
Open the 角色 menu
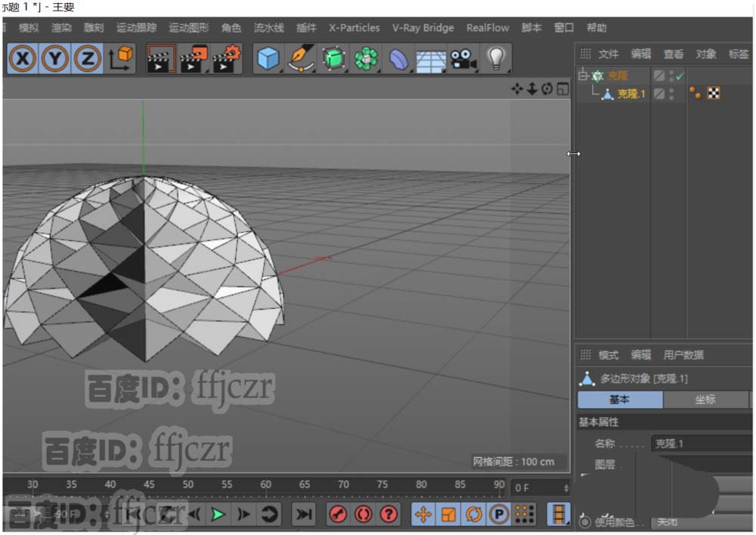231,28
